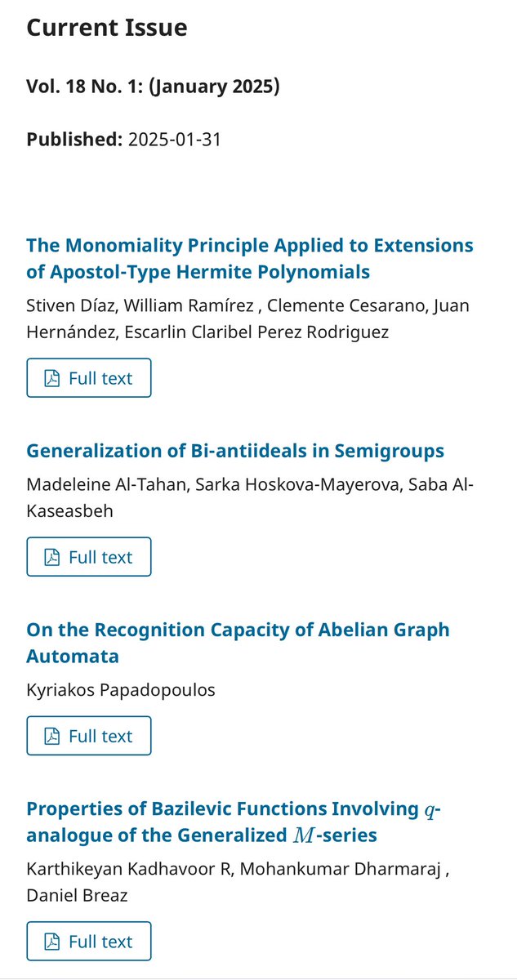Click the PDF icon under Abelian Graph Automata article

pos(51,737)
